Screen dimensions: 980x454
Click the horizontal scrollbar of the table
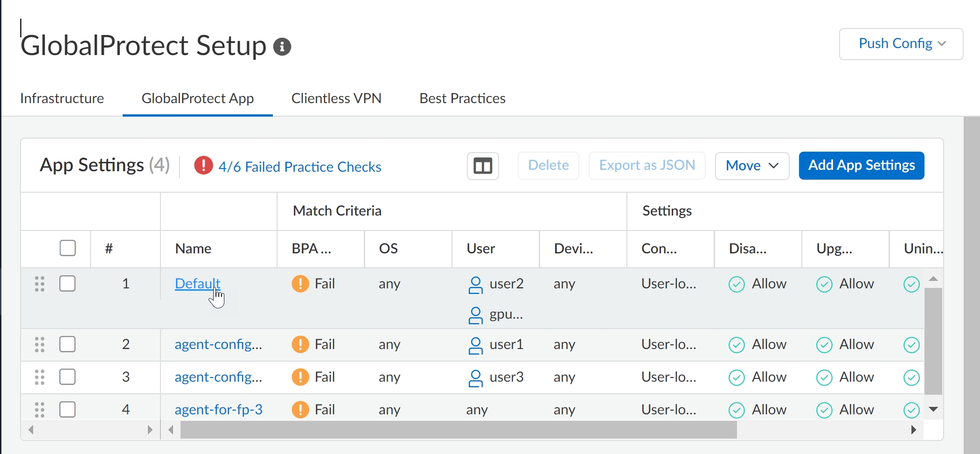pos(458,430)
